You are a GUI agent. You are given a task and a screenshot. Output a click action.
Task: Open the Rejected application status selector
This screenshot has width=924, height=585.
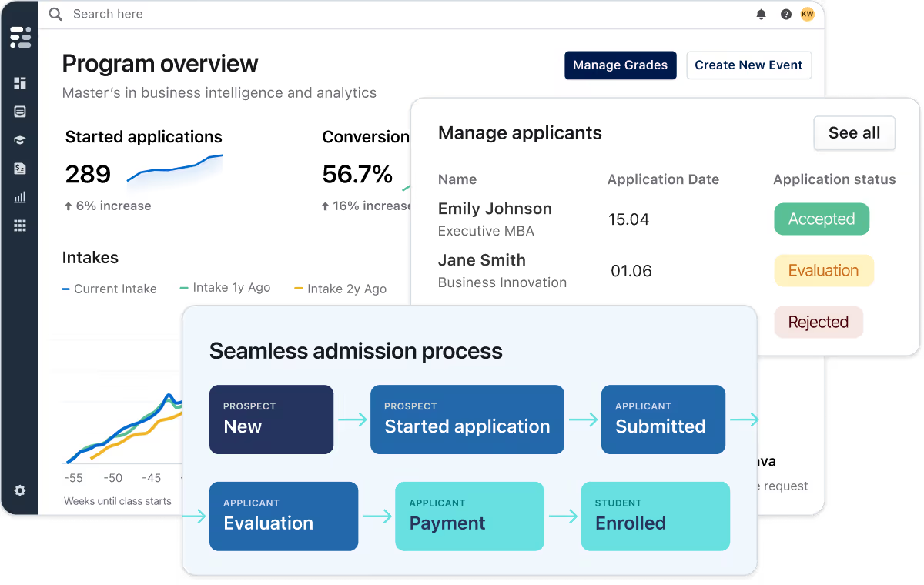[x=819, y=322]
